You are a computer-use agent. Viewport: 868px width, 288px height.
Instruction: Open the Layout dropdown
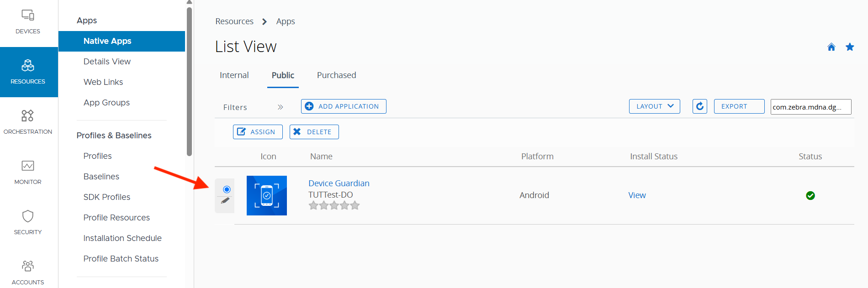coord(654,106)
